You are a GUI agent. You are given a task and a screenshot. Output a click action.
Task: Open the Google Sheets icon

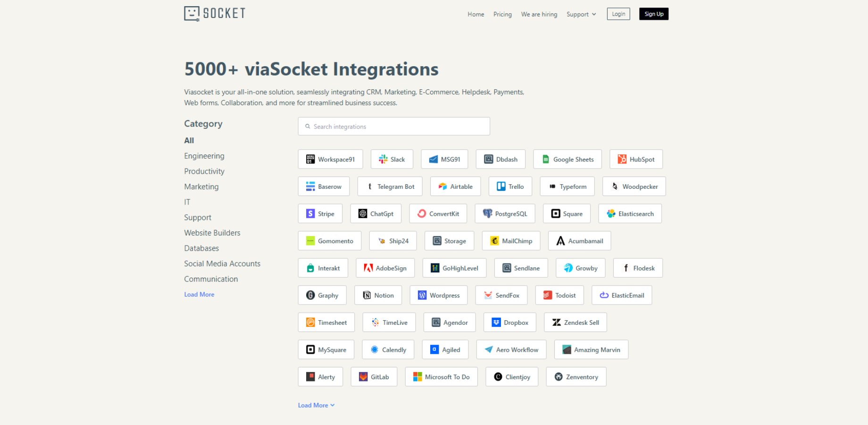546,160
